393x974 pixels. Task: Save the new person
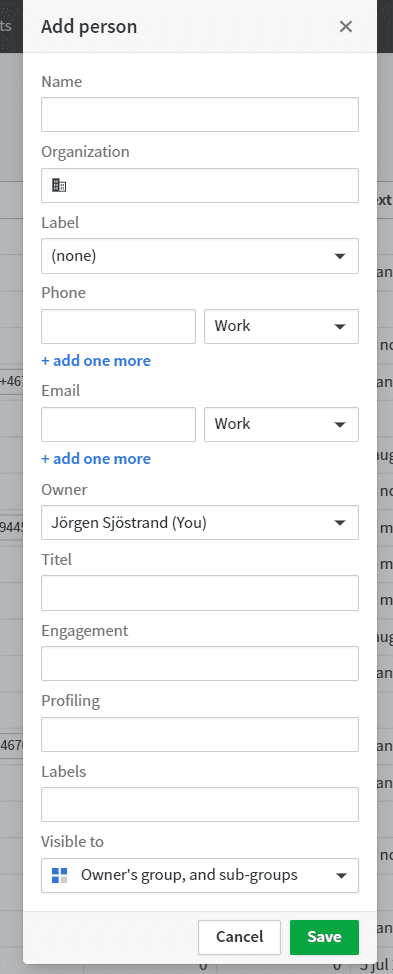[x=324, y=937]
